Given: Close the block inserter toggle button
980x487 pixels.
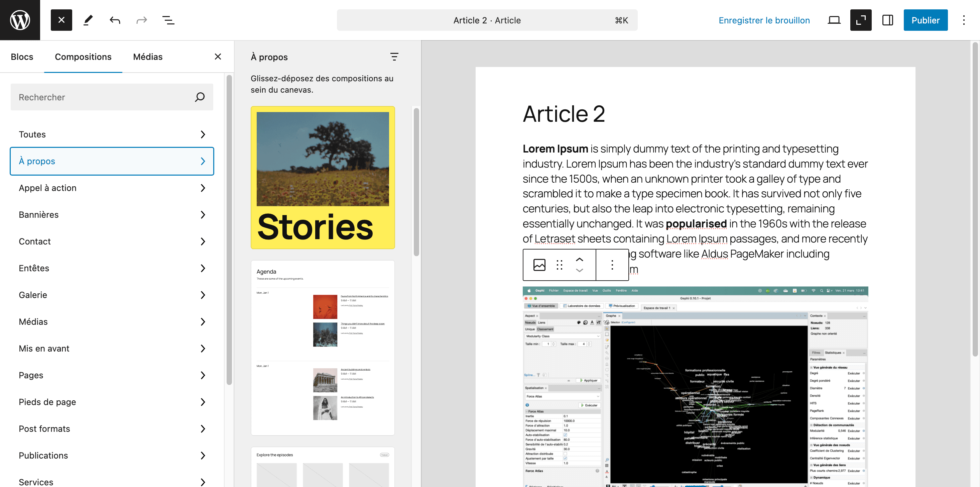Looking at the screenshot, I should 61,20.
